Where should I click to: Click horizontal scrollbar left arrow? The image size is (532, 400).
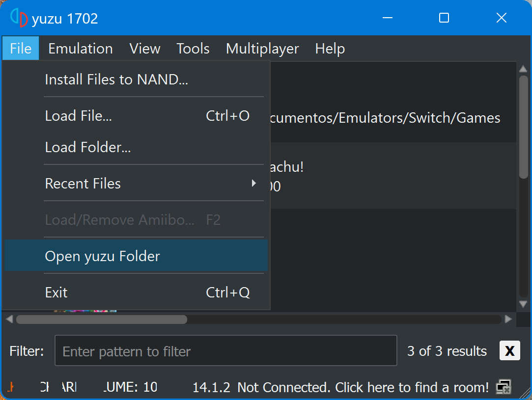point(9,319)
